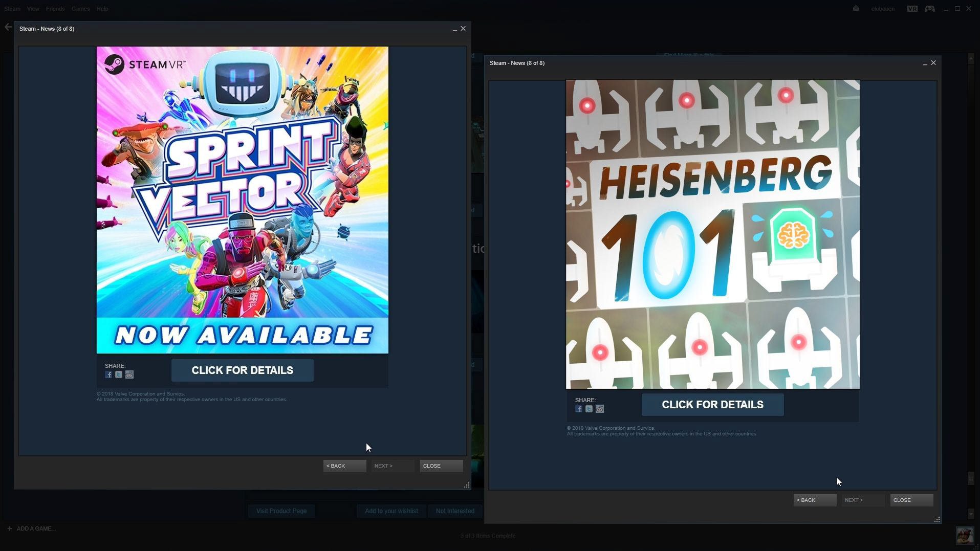Open the Games menu
This screenshot has width=980, height=551.
[x=81, y=9]
